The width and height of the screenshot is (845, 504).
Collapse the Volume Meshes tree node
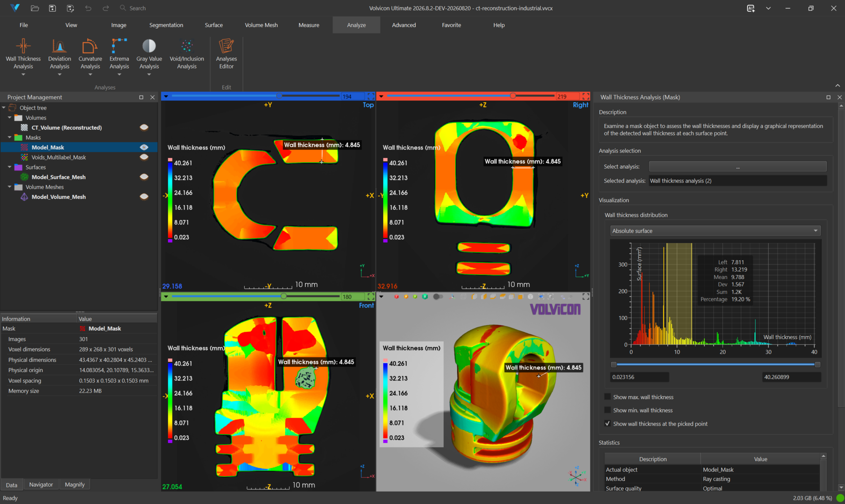(x=9, y=187)
